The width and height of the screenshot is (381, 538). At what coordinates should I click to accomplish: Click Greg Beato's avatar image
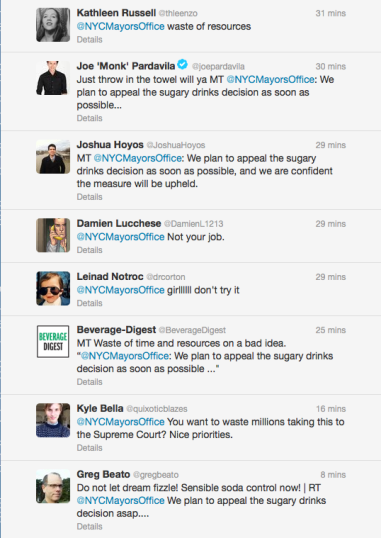pyautogui.click(x=53, y=487)
